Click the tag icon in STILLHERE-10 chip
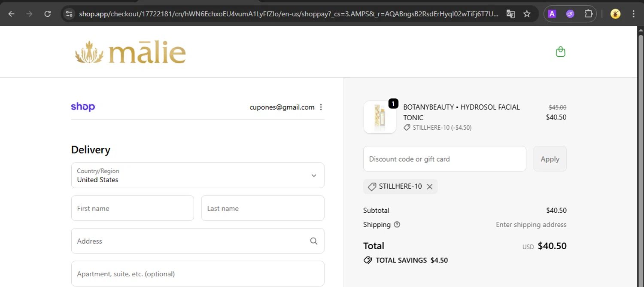The width and height of the screenshot is (644, 287). click(x=372, y=186)
